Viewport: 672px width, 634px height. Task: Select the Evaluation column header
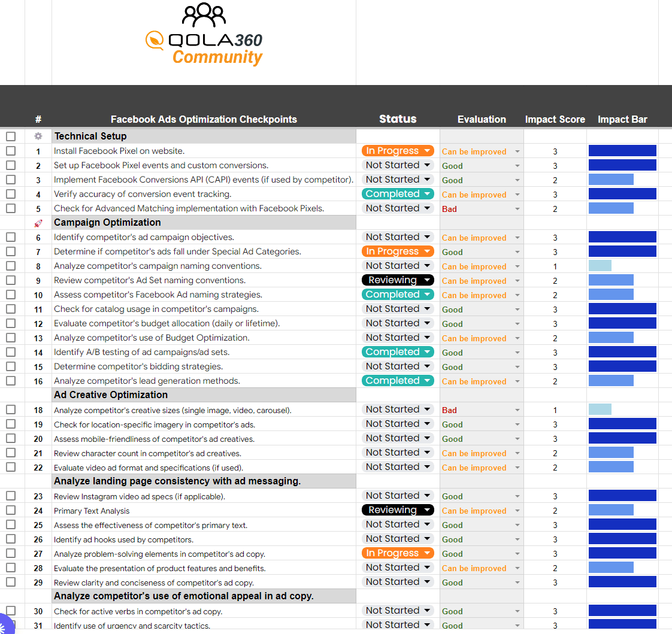tap(482, 119)
